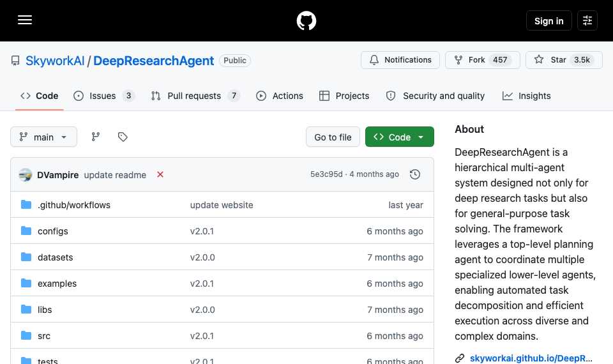Click v2.0.1 commit message in configs row

pos(202,231)
